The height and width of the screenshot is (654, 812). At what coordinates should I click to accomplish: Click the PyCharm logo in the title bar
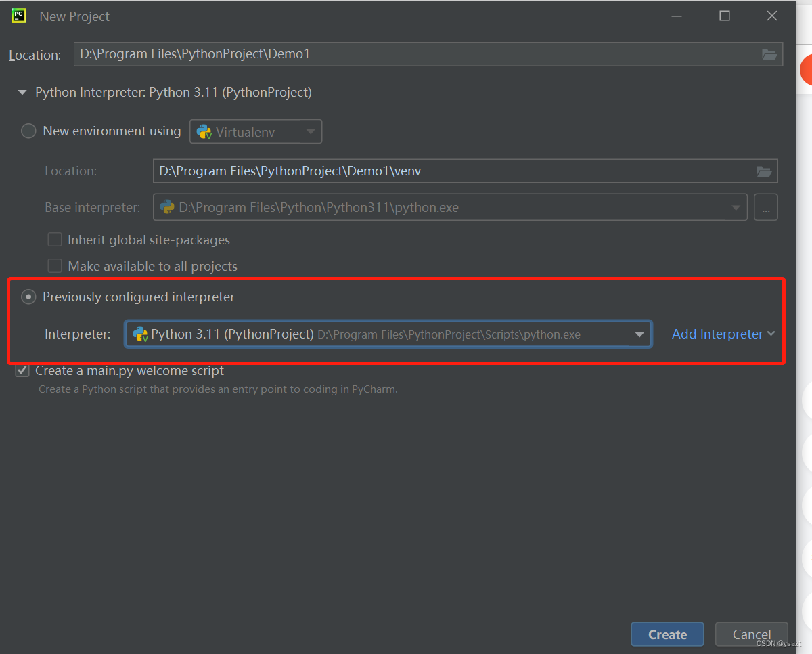pos(19,16)
